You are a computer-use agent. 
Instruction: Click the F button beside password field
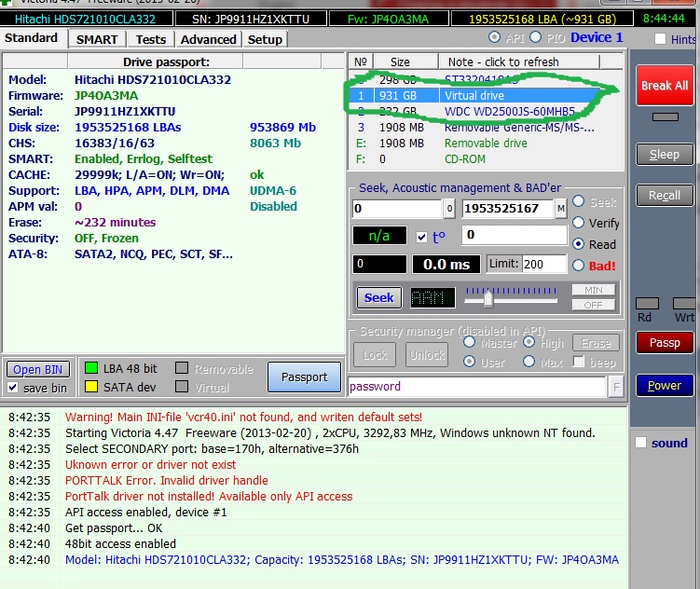tap(616, 387)
